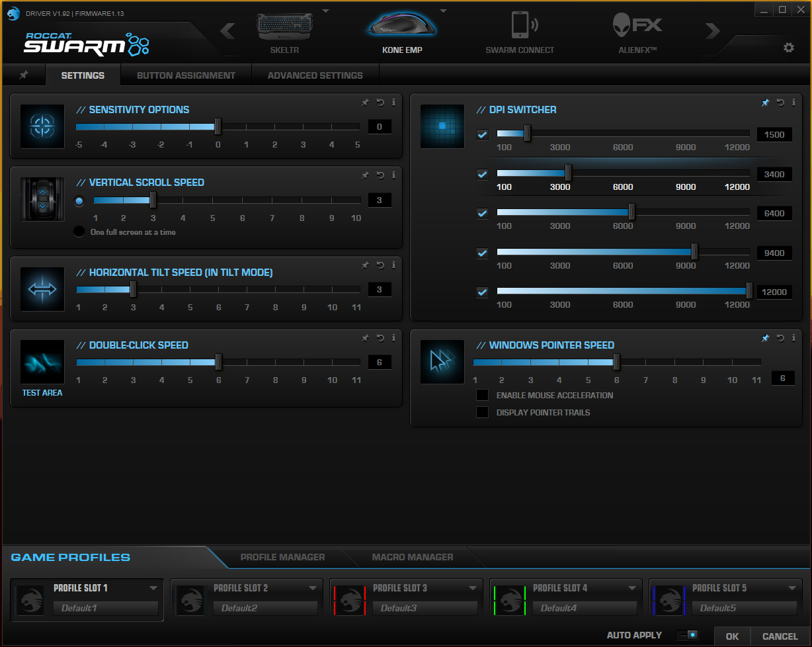Expand the Kone EMP device dropdown arrow
Screen dimensions: 812x647
pos(443,11)
